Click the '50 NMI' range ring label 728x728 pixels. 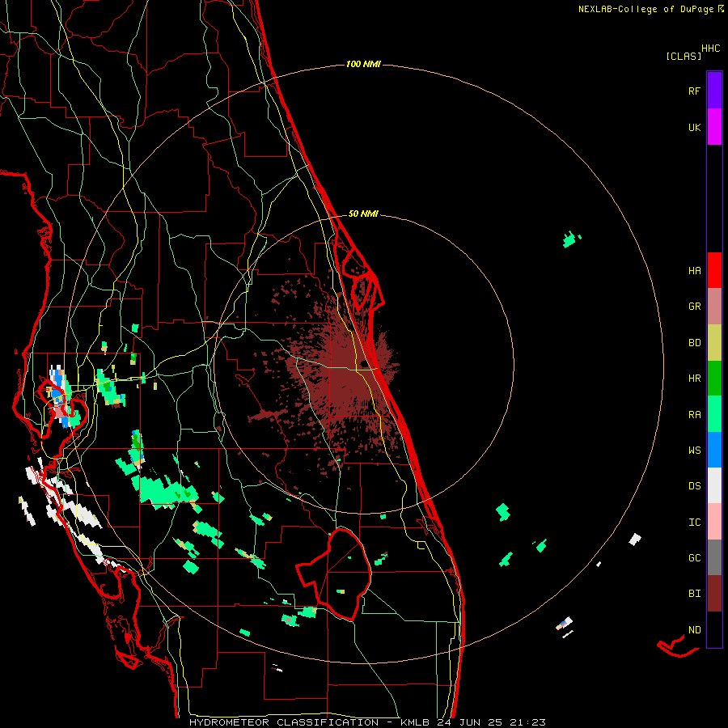pos(363,214)
